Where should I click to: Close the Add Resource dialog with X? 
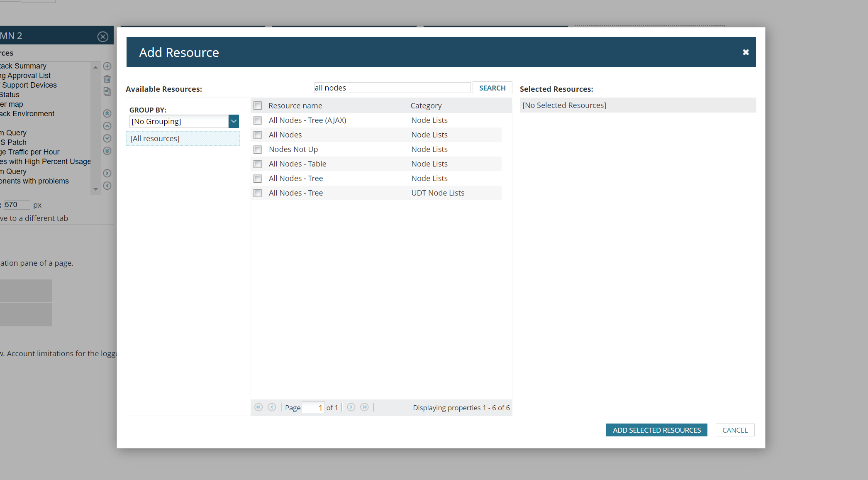click(746, 52)
